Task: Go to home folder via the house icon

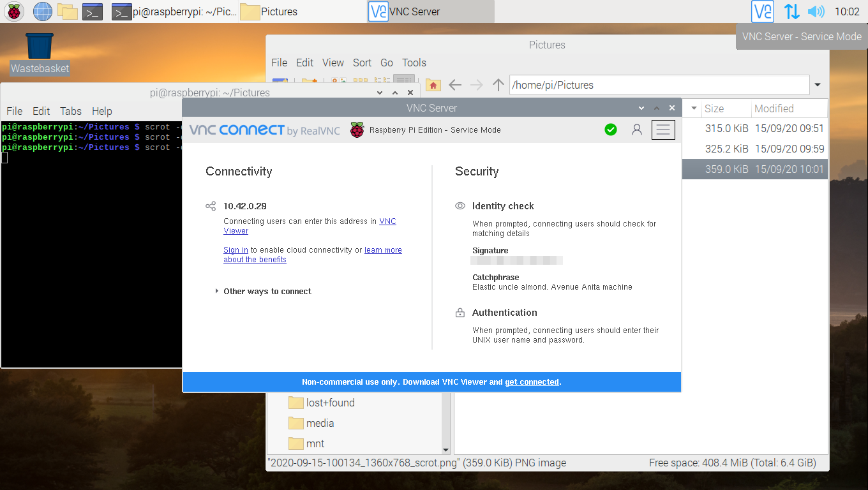Action: (x=433, y=85)
